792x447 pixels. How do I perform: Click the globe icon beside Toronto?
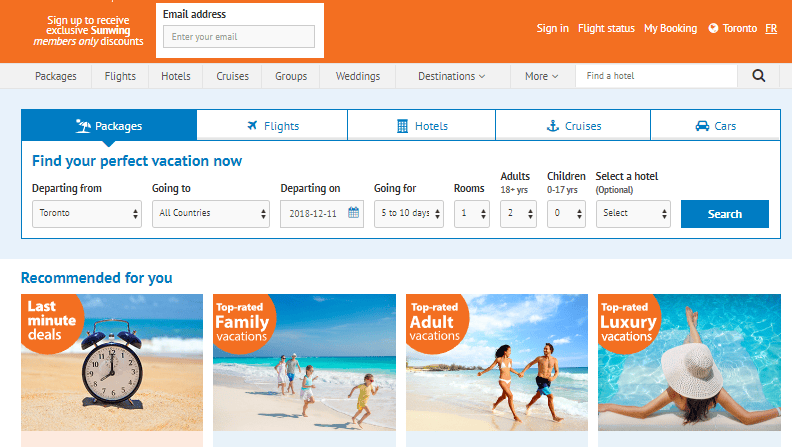[x=713, y=28]
